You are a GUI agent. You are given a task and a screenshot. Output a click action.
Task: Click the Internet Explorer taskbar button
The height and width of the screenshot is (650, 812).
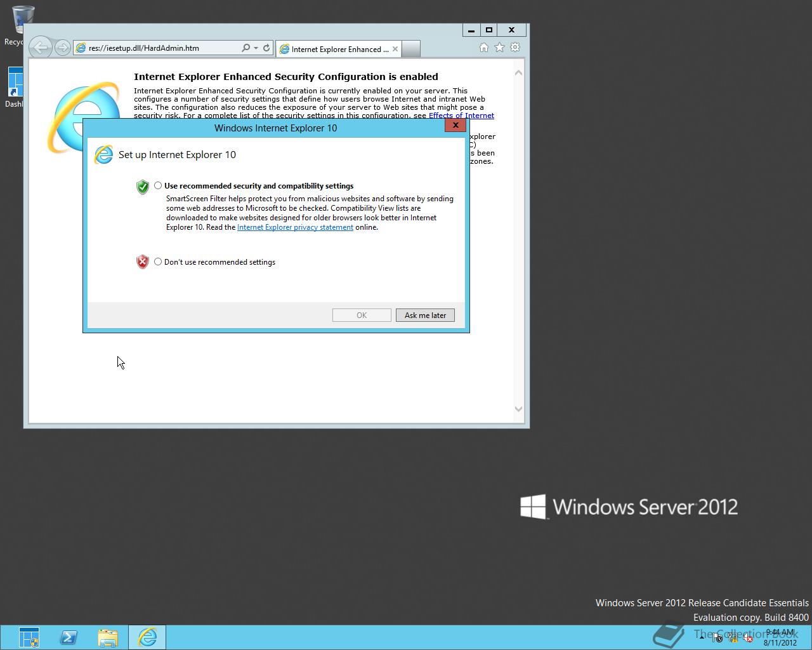(x=147, y=637)
